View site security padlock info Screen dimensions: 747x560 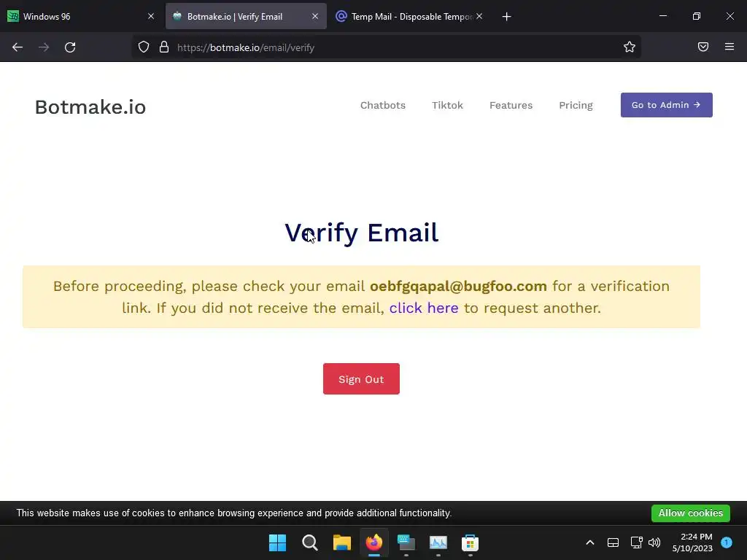[x=164, y=47]
